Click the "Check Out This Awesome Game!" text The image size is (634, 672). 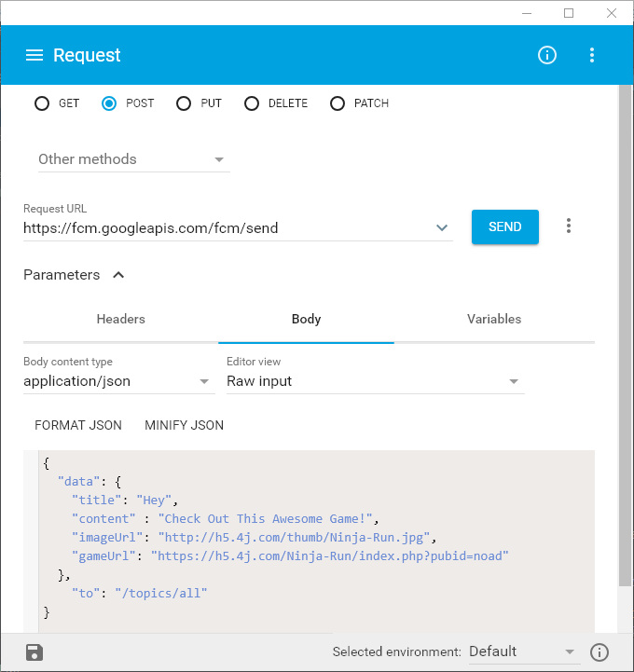coord(266,519)
